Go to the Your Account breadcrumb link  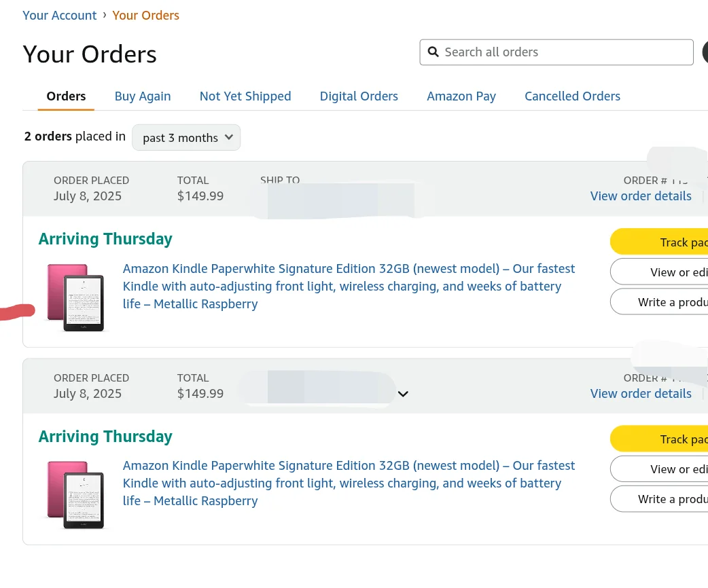coord(60,16)
